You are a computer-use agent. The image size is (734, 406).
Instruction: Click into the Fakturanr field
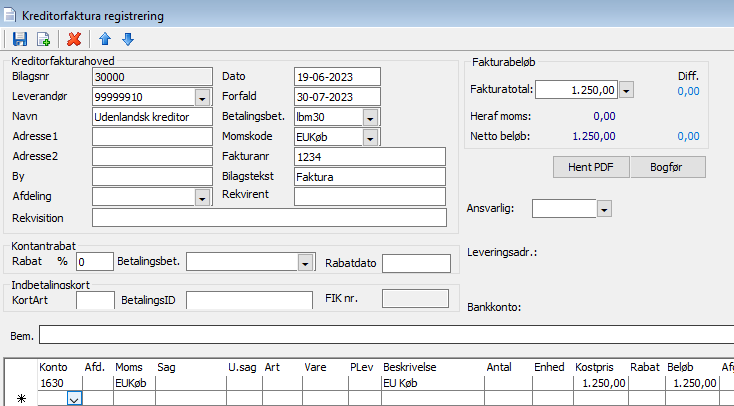(370, 157)
